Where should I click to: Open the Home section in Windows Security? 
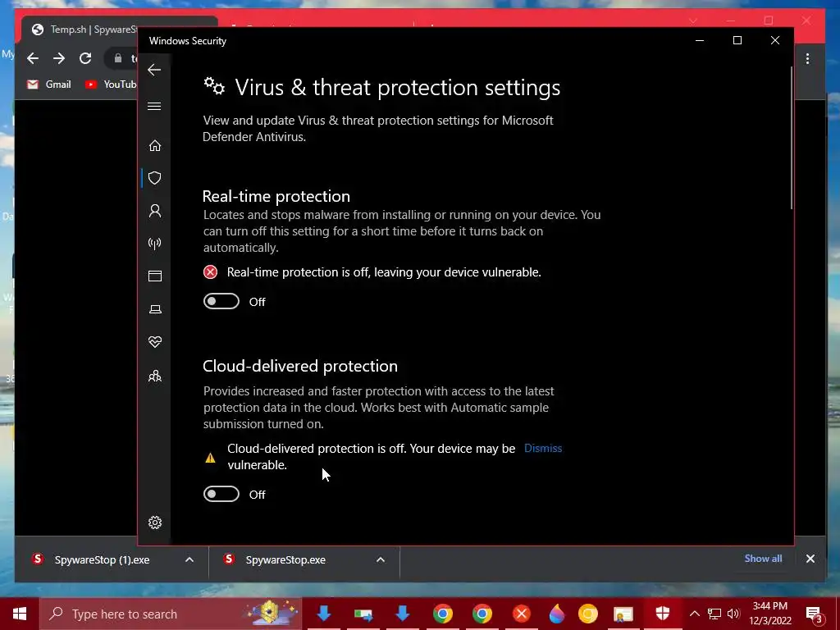click(x=155, y=146)
